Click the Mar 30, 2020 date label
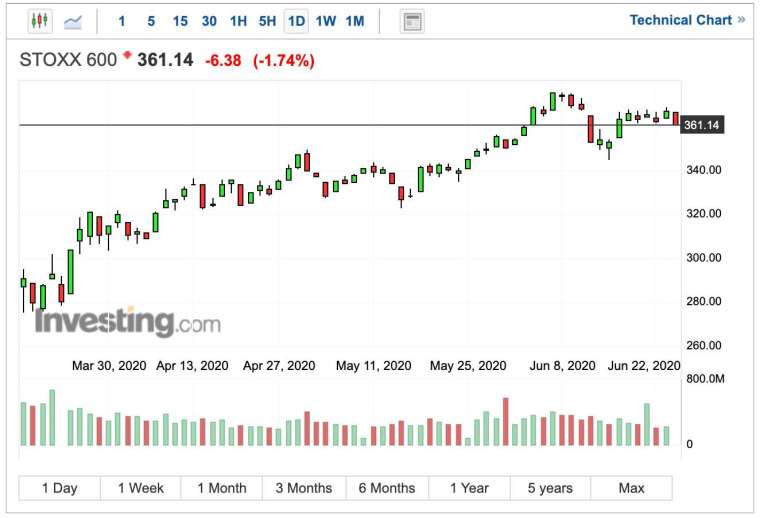 [x=109, y=365]
